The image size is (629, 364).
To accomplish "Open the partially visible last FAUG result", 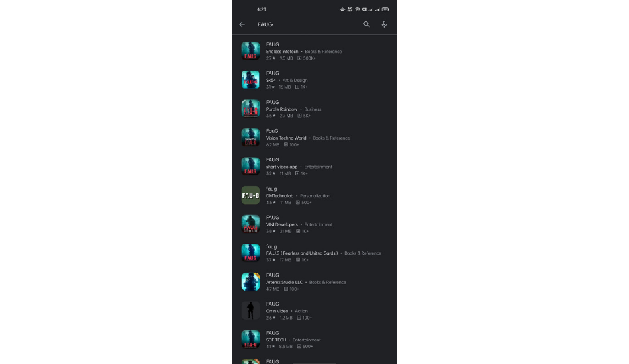I will click(x=314, y=360).
